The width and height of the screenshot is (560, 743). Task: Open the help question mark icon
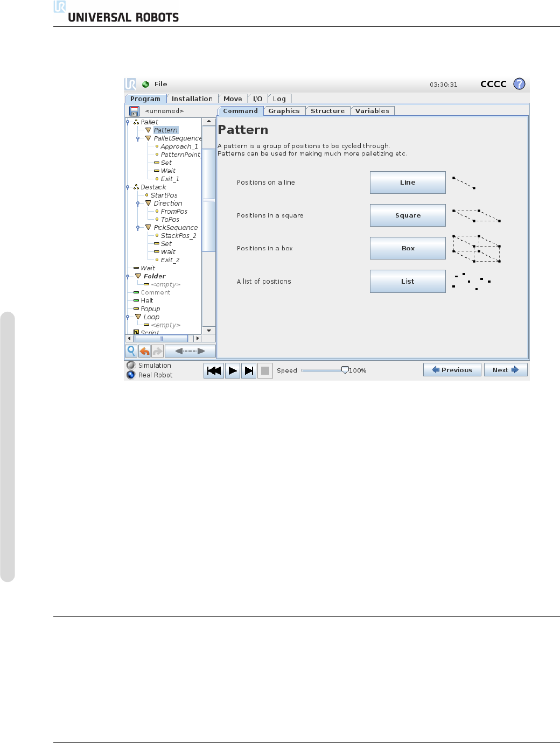[x=519, y=84]
